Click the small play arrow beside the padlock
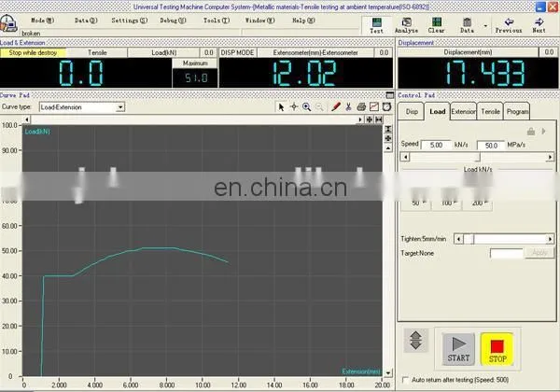This screenshot has width=560, height=392. (543, 132)
